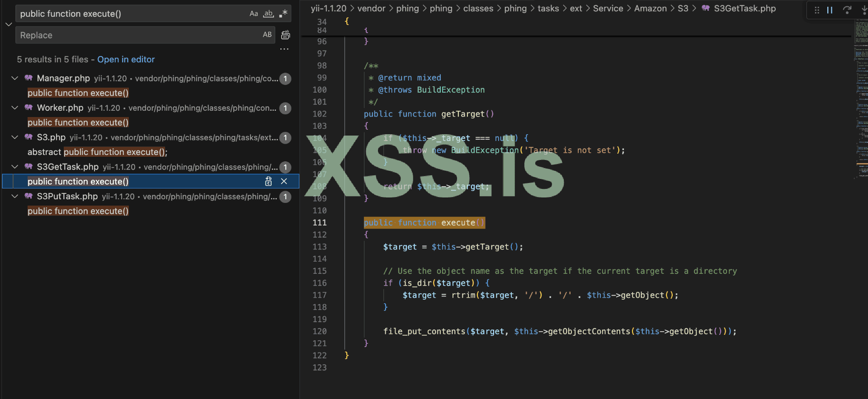
Task: Click line number 120 in the gutter
Action: 320,331
